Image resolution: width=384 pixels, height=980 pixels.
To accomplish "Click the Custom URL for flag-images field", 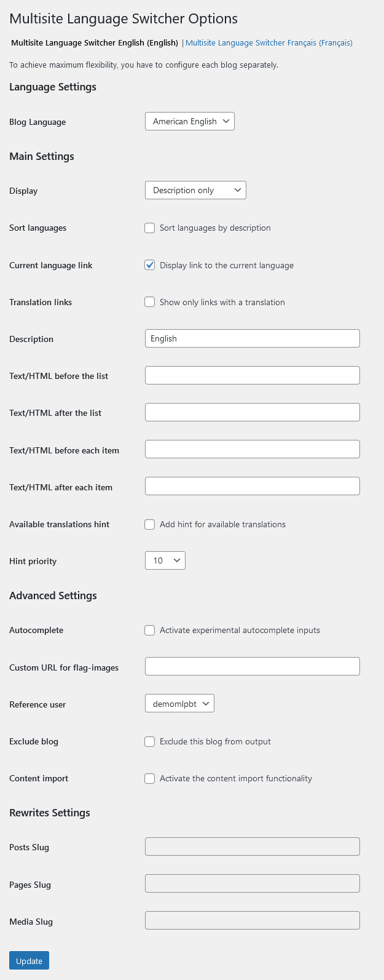I will [x=252, y=667].
